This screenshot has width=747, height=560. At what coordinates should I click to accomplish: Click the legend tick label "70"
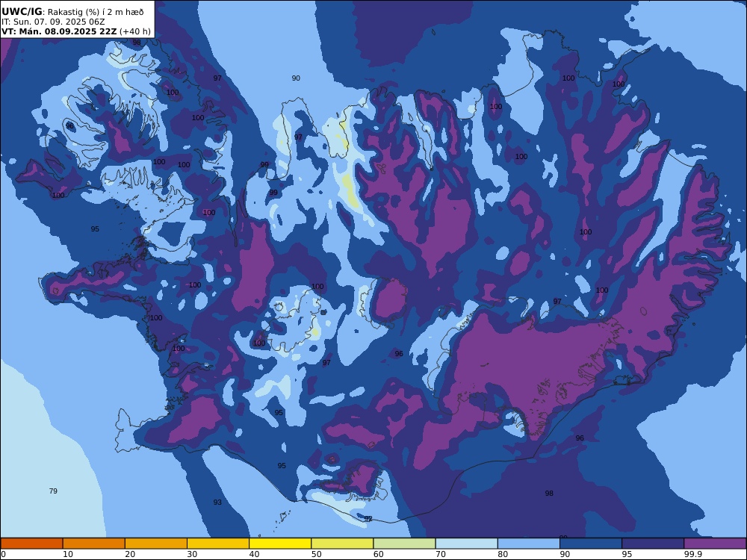point(441,554)
